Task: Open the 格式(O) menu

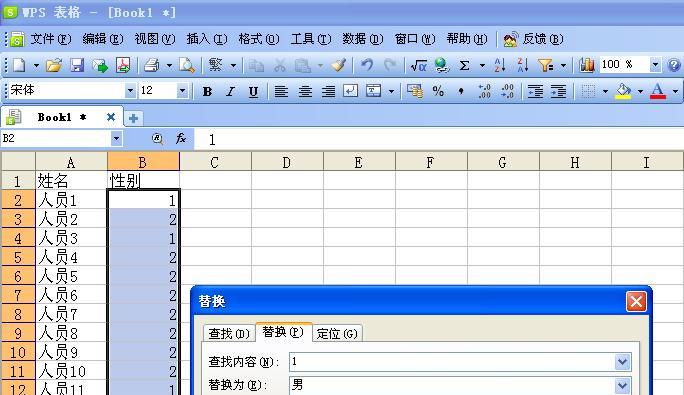Action: (259, 39)
